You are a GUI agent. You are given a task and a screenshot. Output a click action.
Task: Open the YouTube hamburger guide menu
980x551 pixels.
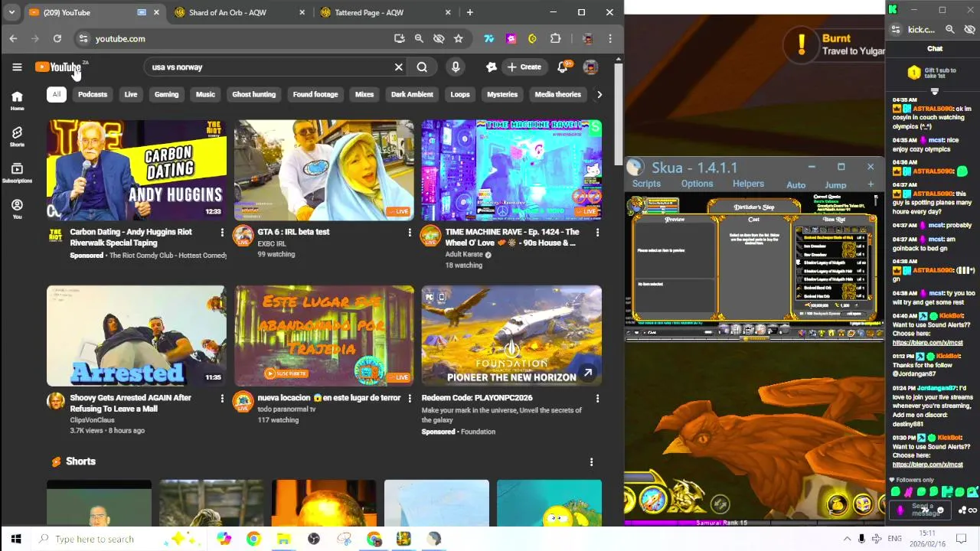coord(17,67)
